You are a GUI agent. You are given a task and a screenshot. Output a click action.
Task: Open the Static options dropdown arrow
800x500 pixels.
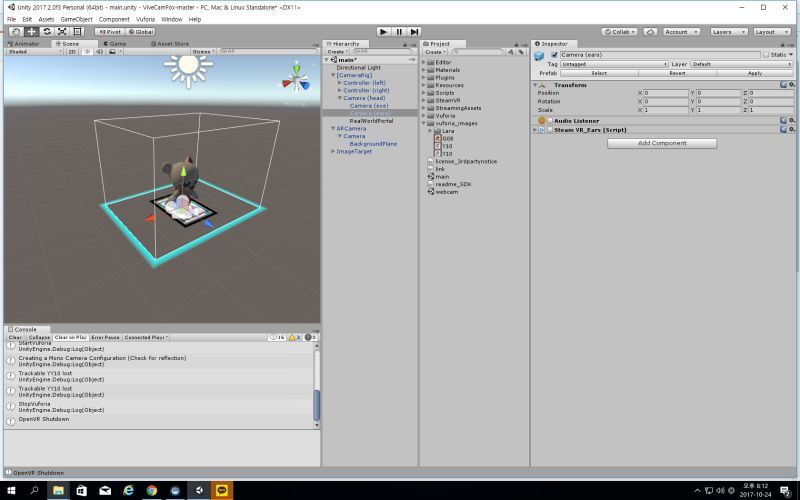point(790,55)
